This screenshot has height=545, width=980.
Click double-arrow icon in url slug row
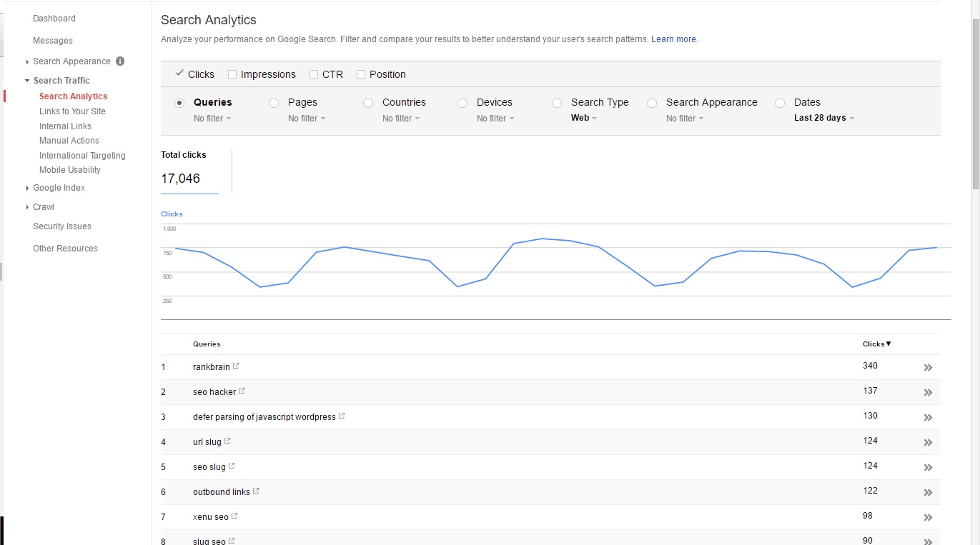click(928, 443)
